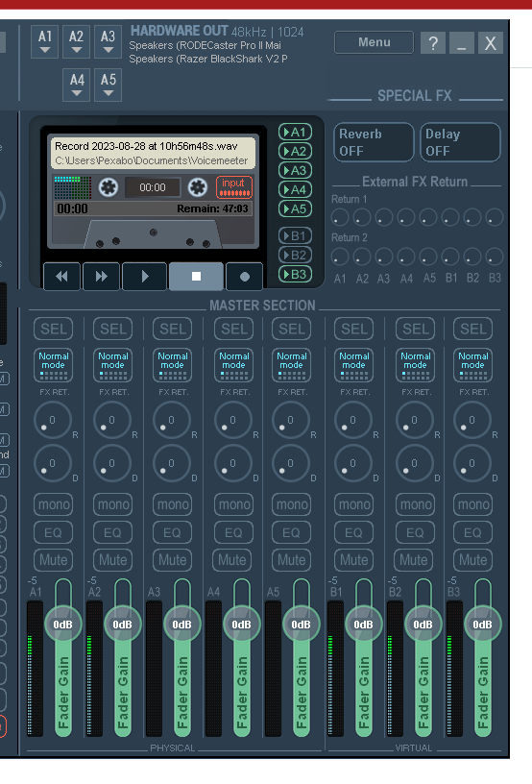Open the A5 hardware output device dropdown
This screenshot has width=532, height=784.
[x=108, y=85]
